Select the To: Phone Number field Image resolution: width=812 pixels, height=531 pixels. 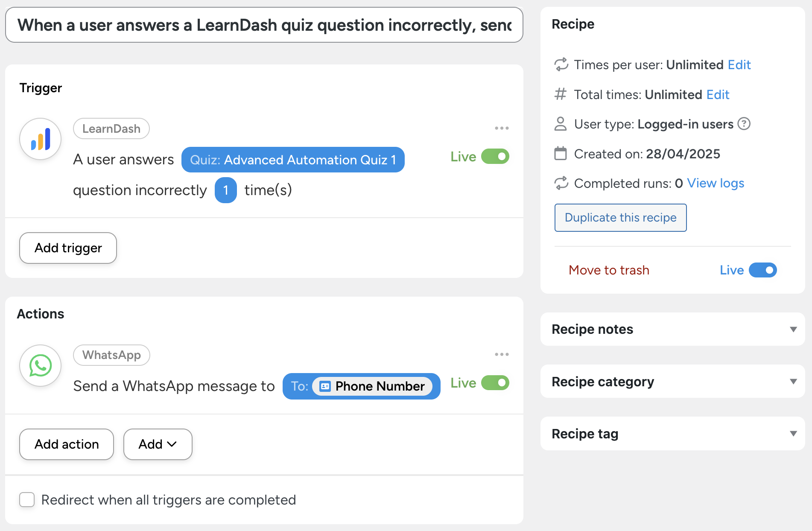361,386
